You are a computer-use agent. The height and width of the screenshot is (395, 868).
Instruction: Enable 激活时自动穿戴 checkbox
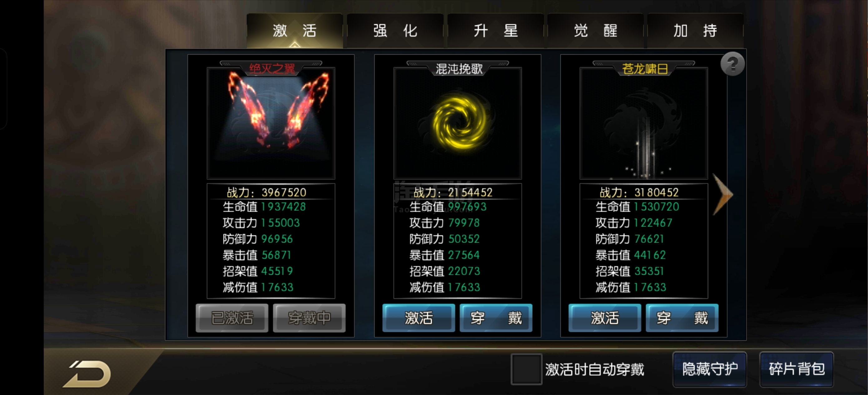click(x=526, y=369)
